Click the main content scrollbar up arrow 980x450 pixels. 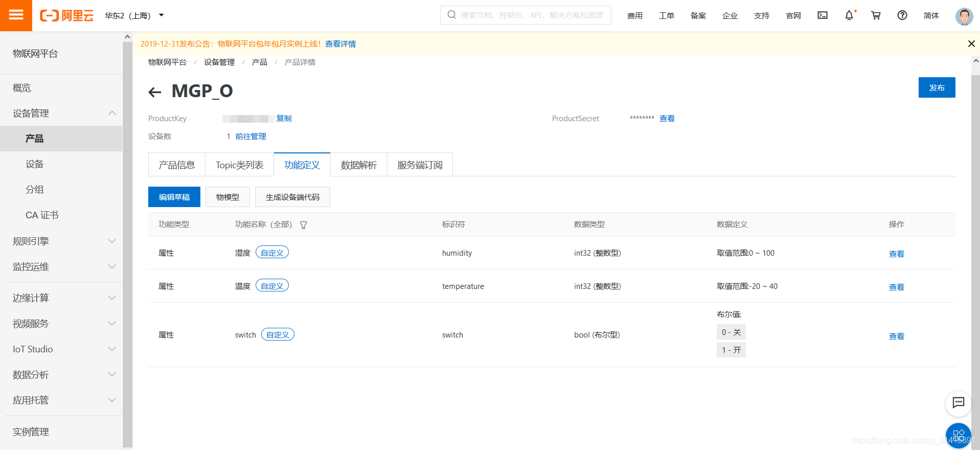975,60
